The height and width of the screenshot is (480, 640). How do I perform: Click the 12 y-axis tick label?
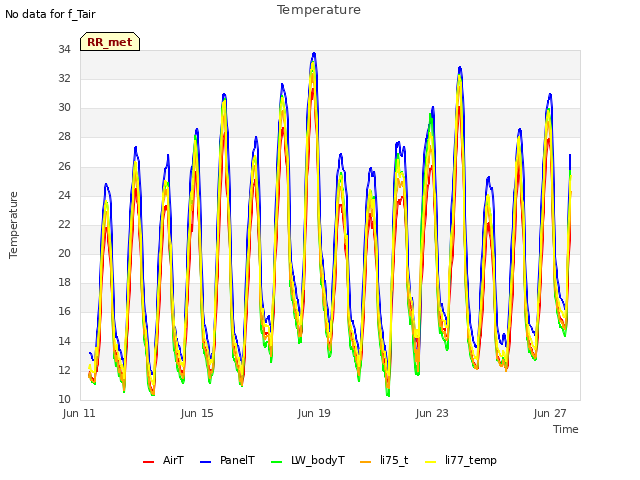click(64, 370)
